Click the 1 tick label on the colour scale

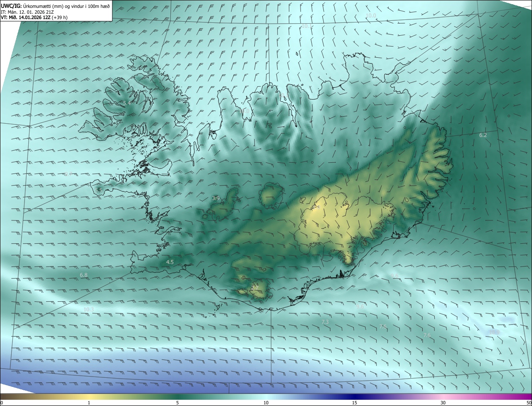[89, 403]
